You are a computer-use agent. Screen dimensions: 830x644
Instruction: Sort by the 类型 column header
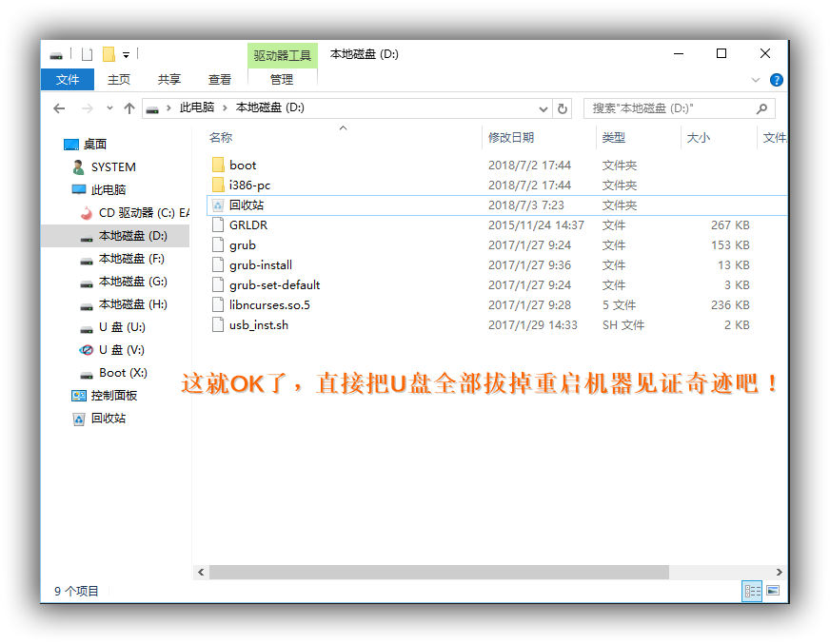point(614,138)
